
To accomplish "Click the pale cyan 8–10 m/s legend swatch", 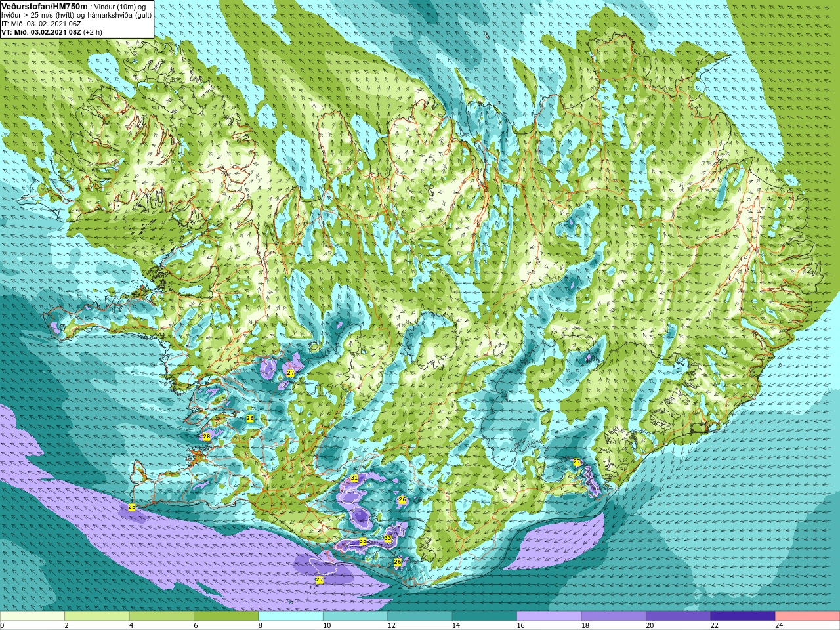I will (x=291, y=616).
